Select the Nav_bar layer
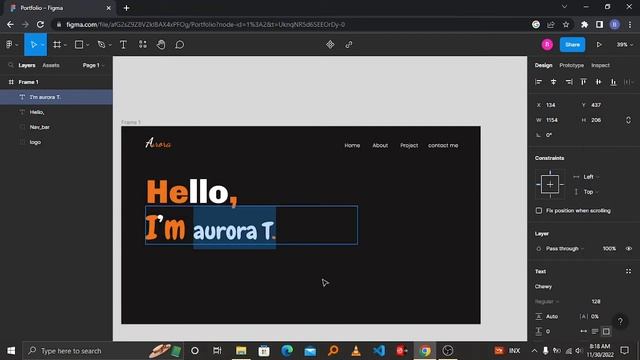This screenshot has height=360, width=640. (x=56, y=127)
